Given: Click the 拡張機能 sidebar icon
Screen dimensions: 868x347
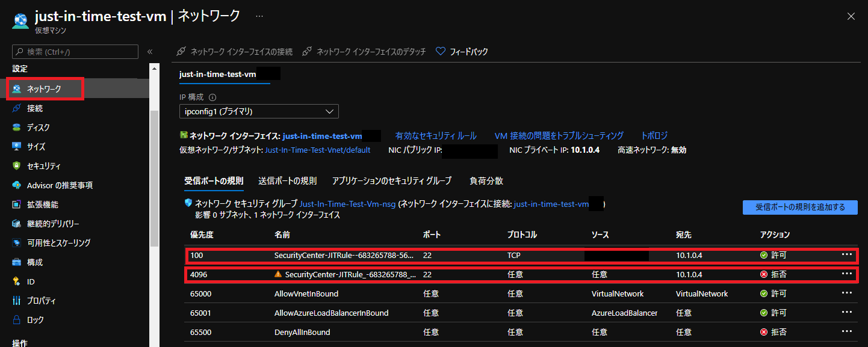Looking at the screenshot, I should pos(17,204).
